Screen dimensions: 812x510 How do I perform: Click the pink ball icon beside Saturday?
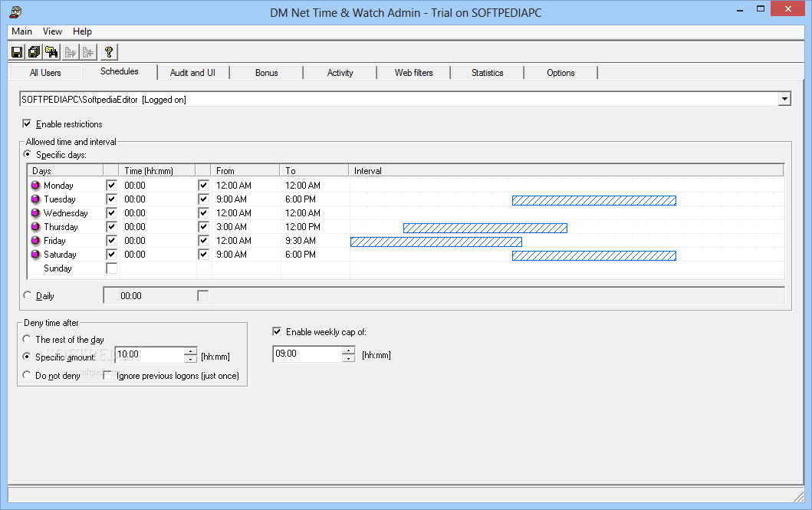(x=36, y=254)
